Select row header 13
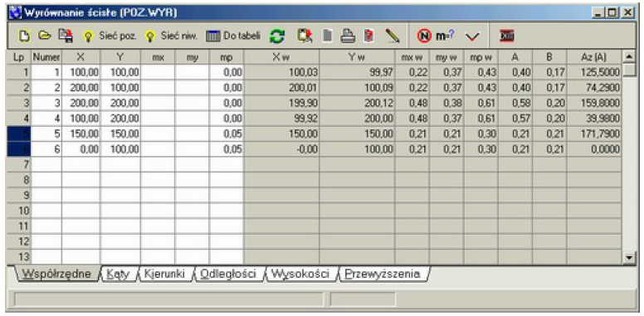Screen dimensions: 644x316 coord(19,257)
